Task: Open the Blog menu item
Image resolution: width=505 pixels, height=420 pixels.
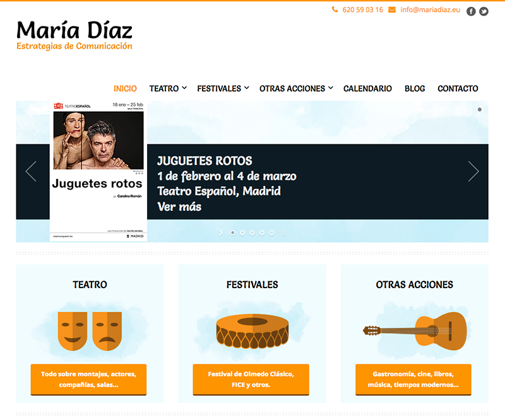Action: click(x=415, y=88)
